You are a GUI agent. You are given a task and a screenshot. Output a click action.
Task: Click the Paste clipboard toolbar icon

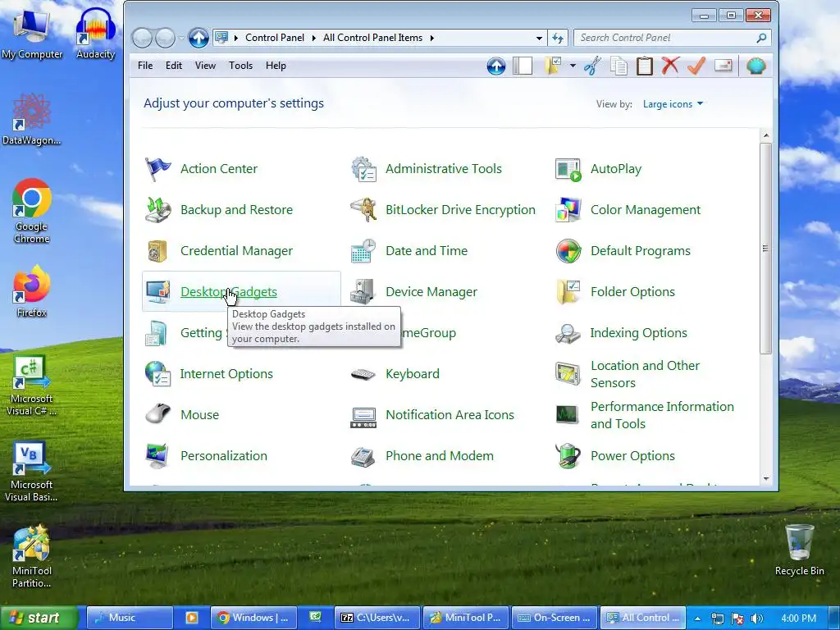click(x=645, y=66)
